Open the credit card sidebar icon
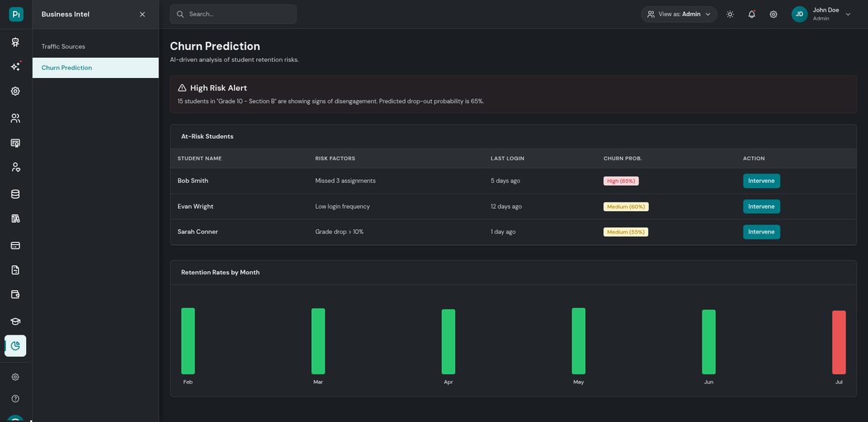The width and height of the screenshot is (868, 422). pos(15,245)
